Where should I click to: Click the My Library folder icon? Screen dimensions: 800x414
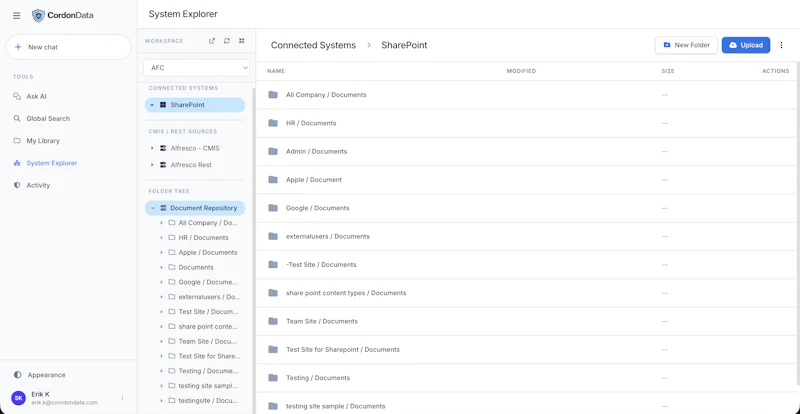point(17,140)
